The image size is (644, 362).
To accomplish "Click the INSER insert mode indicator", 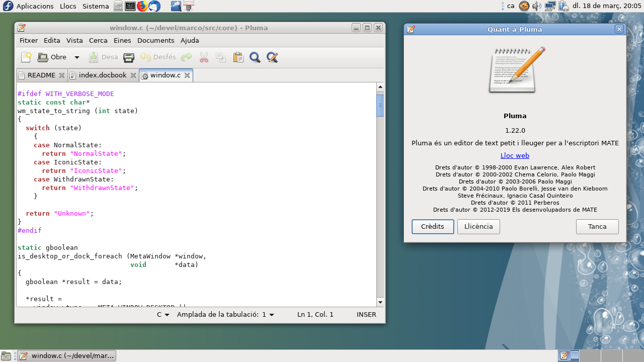I will point(366,315).
